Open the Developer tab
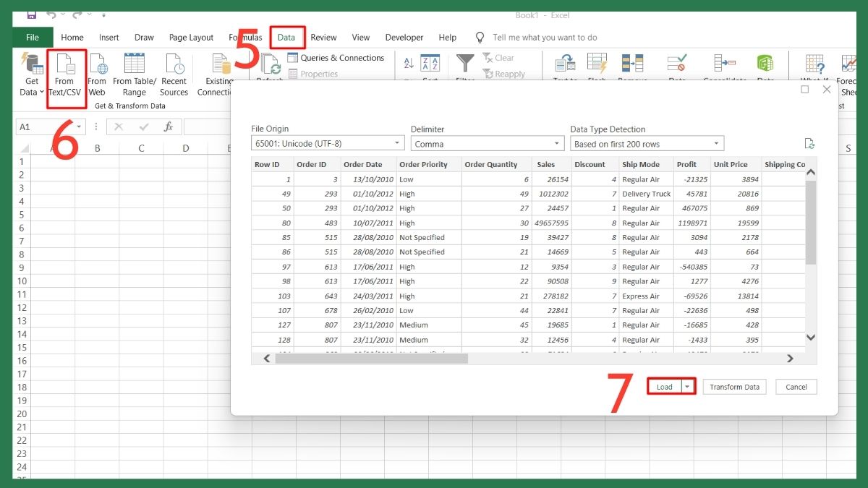This screenshot has width=868, height=488. (404, 37)
